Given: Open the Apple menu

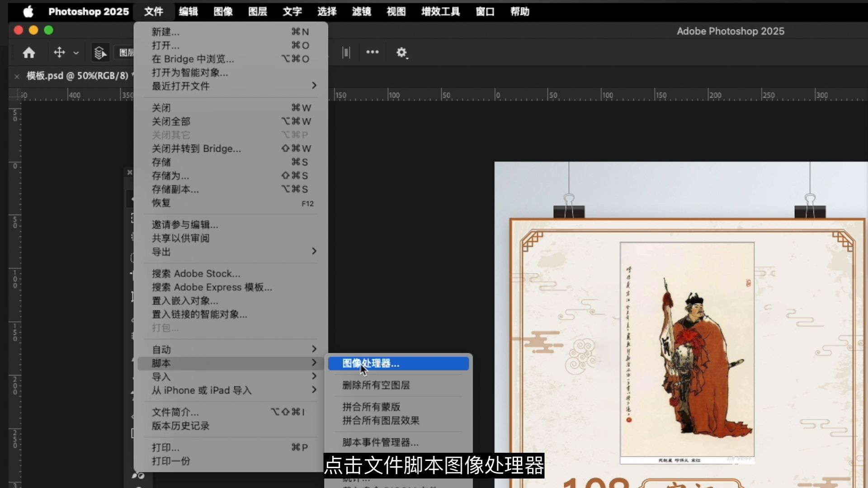Looking at the screenshot, I should tap(28, 11).
